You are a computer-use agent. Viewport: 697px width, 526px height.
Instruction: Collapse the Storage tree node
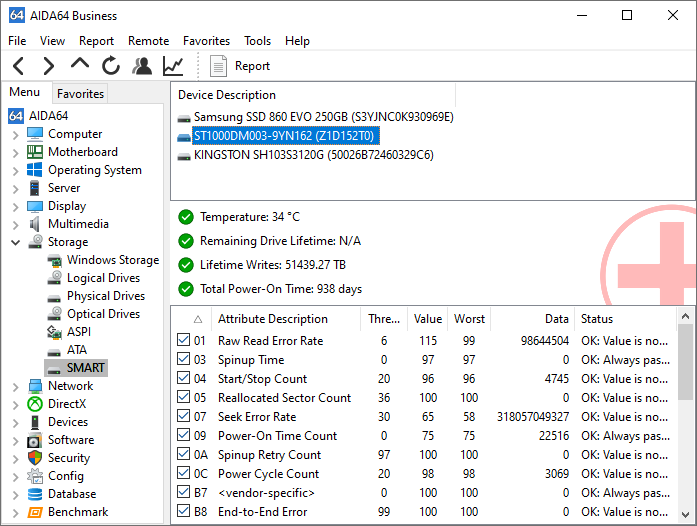[x=16, y=243]
